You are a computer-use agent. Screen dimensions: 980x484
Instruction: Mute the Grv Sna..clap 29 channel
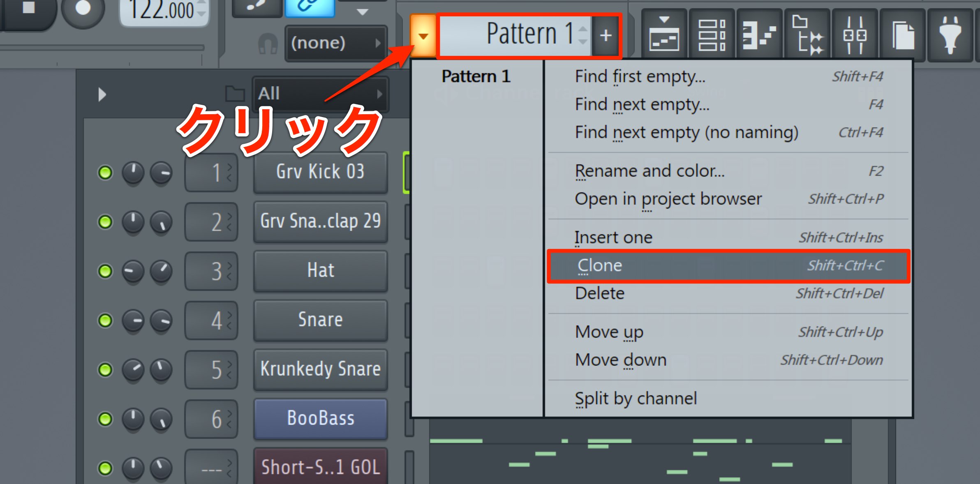tap(105, 222)
